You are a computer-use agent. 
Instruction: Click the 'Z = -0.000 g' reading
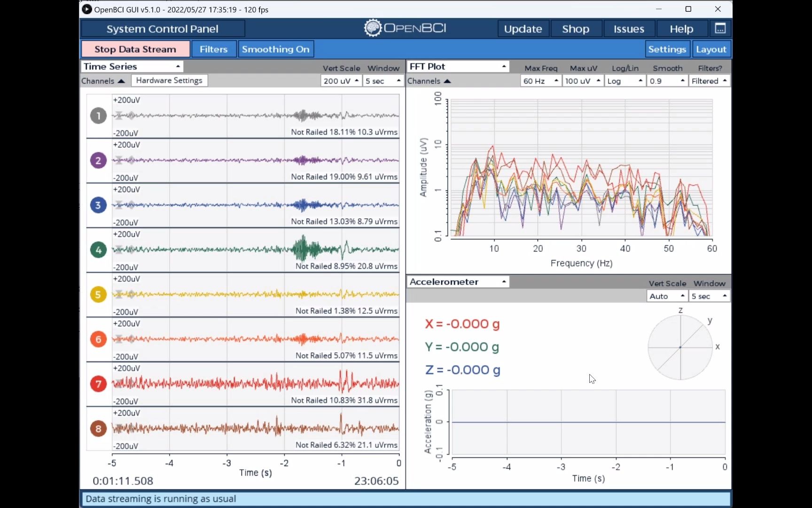(x=463, y=370)
